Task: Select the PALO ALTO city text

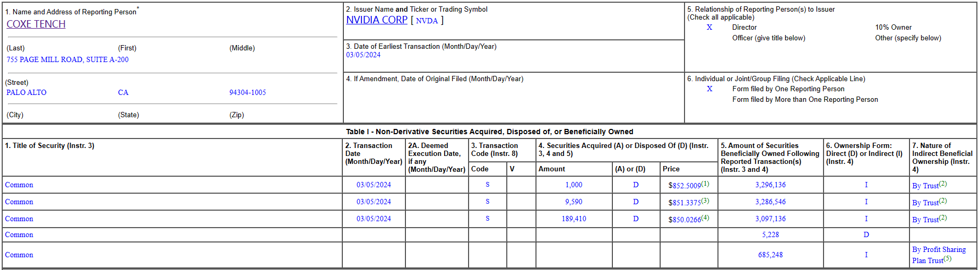Action: 27,92
